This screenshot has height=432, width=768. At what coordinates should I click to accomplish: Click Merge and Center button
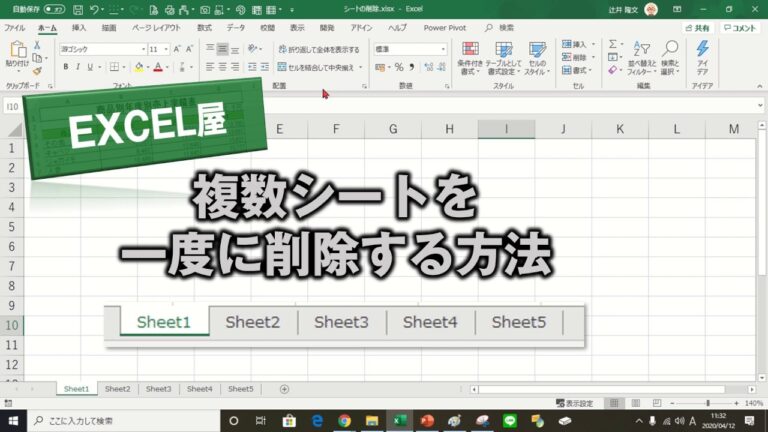click(316, 67)
